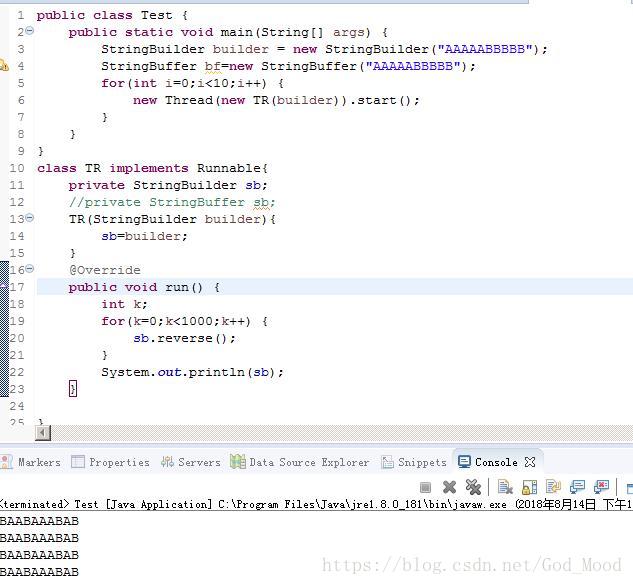Image resolution: width=633 pixels, height=585 pixels.
Task: Click 'for(int i=0;i<10;i++)' on line 5
Action: click(184, 83)
